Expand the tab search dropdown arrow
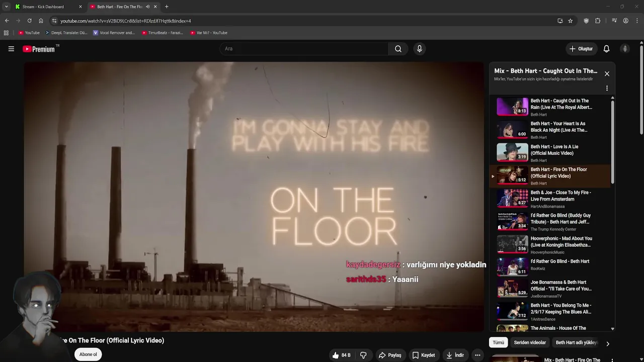This screenshot has width=644, height=362. coord(6,7)
